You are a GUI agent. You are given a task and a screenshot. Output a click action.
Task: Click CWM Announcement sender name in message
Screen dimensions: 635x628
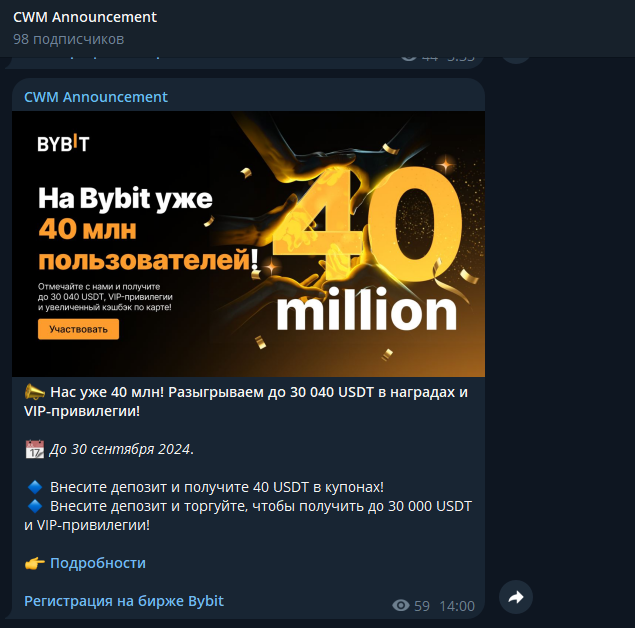pyautogui.click(x=96, y=97)
